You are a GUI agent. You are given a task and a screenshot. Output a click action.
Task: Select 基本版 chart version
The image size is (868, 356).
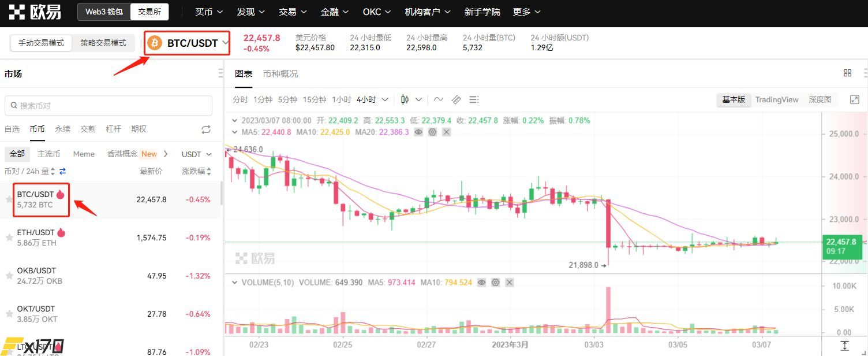click(x=734, y=99)
